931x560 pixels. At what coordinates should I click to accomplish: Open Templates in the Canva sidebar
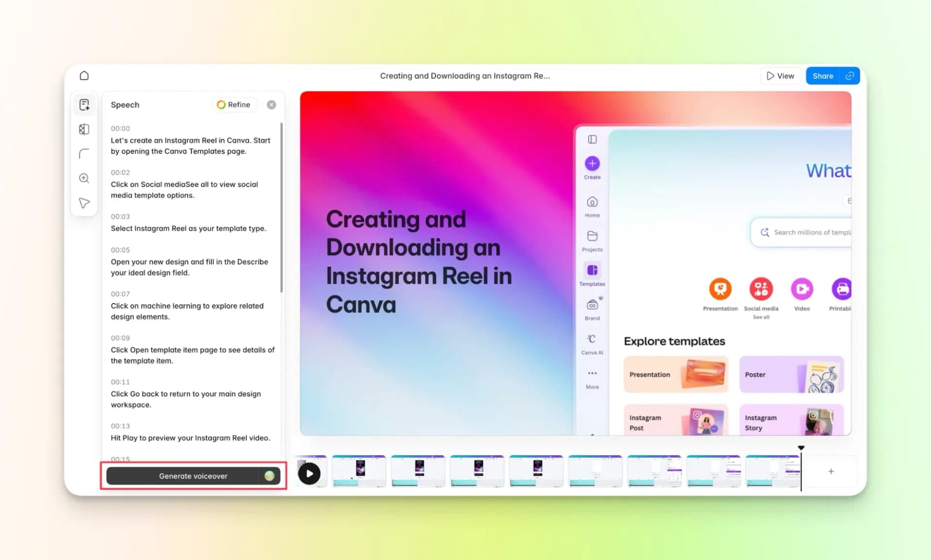coord(592,271)
